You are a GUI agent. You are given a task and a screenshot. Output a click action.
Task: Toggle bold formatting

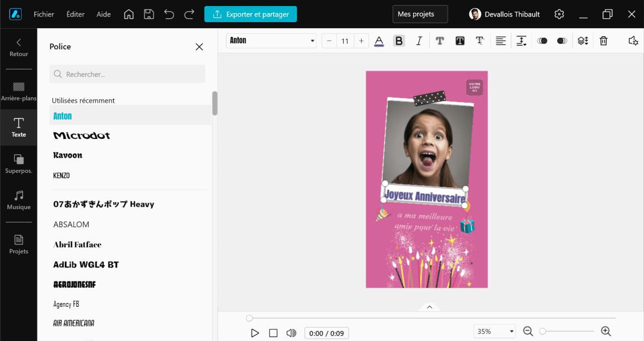(x=399, y=40)
